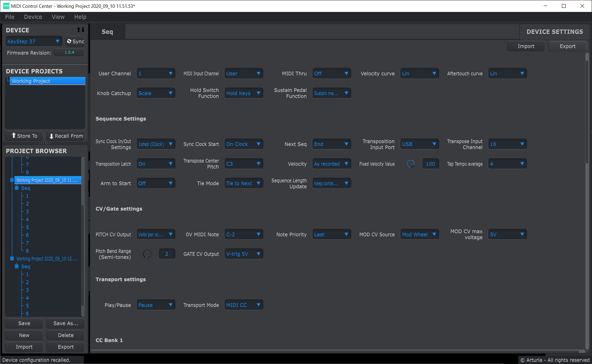Click the Save button
This screenshot has height=364, width=592.
pyautogui.click(x=24, y=323)
